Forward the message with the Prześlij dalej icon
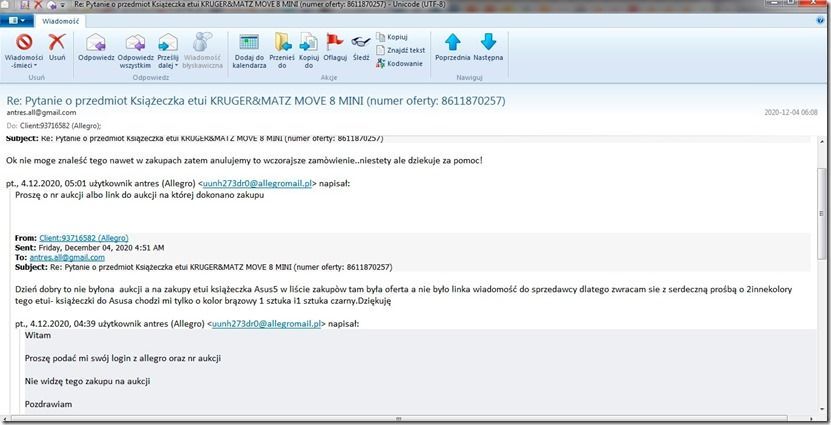Screen dimensions: 831x425 click(x=168, y=42)
